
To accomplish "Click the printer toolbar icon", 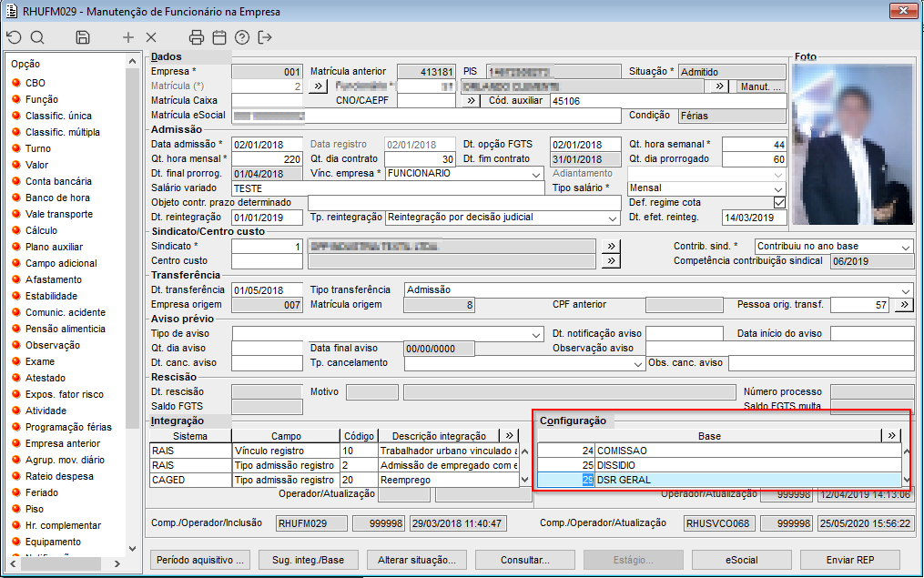I will click(x=197, y=37).
